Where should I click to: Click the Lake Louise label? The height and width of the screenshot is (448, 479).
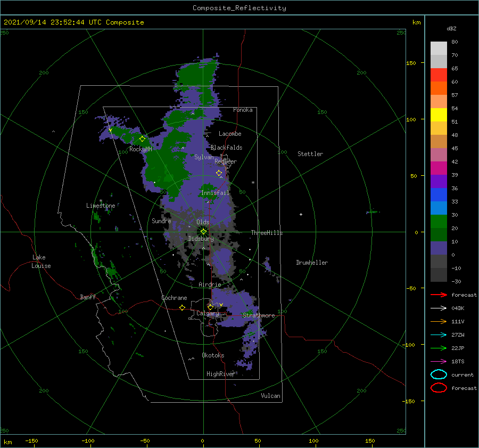pos(41,262)
